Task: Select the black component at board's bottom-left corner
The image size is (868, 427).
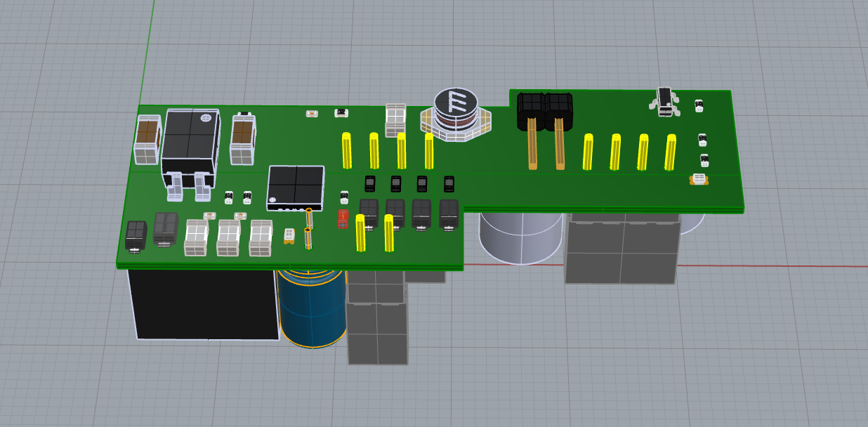Action: coord(136,235)
